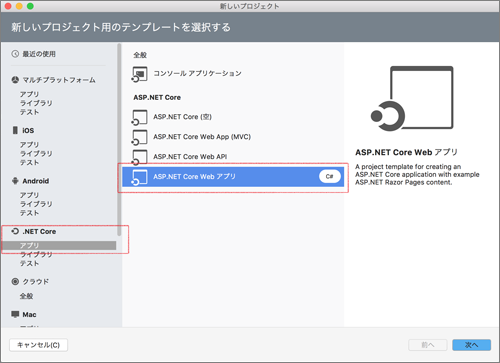500x363 pixels.
Task: Click the キャンセル(C) button
Action: tap(38, 345)
